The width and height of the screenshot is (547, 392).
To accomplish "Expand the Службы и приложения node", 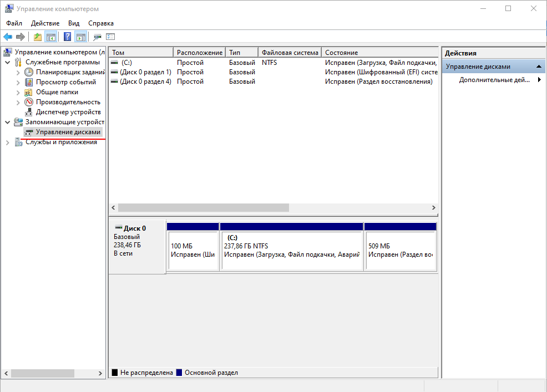I will (7, 142).
